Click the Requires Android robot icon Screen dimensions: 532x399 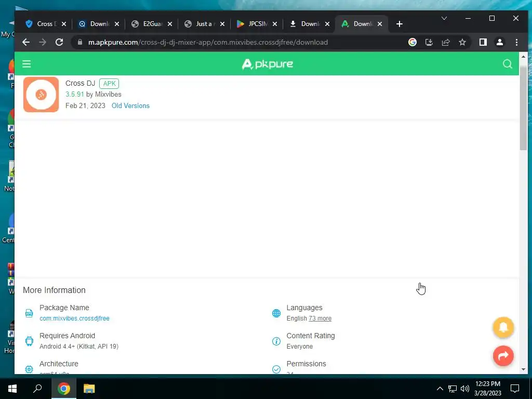tap(29, 341)
